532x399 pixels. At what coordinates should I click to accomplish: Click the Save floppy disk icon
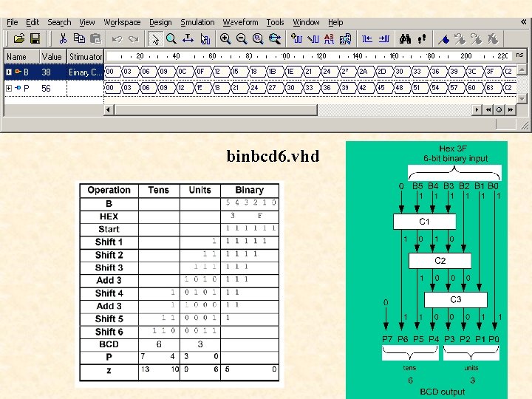tap(35, 38)
